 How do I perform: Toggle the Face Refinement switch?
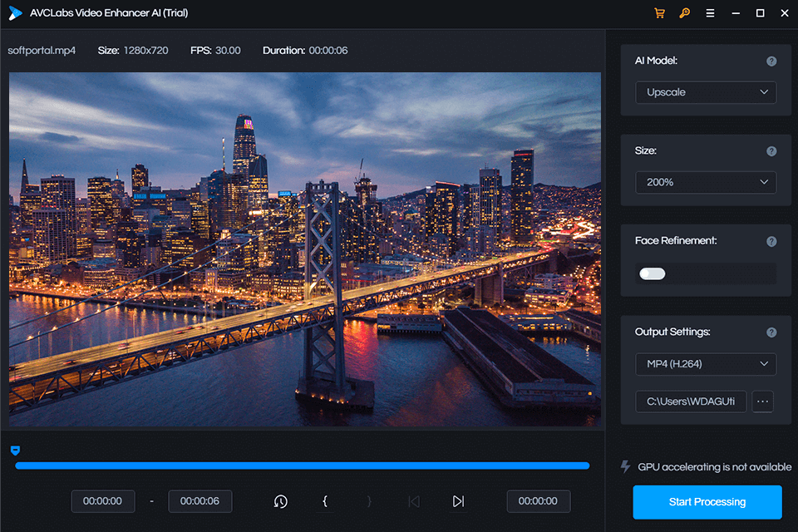653,273
